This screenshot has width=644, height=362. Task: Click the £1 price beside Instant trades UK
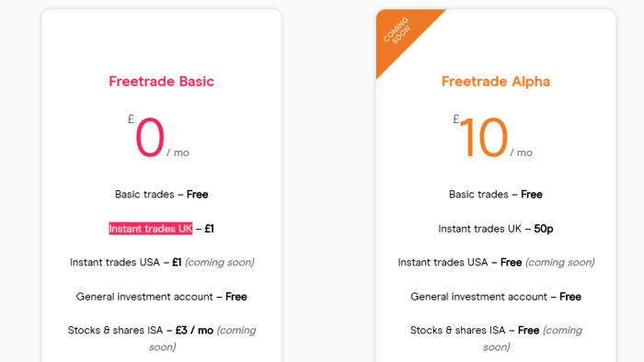pyautogui.click(x=209, y=229)
